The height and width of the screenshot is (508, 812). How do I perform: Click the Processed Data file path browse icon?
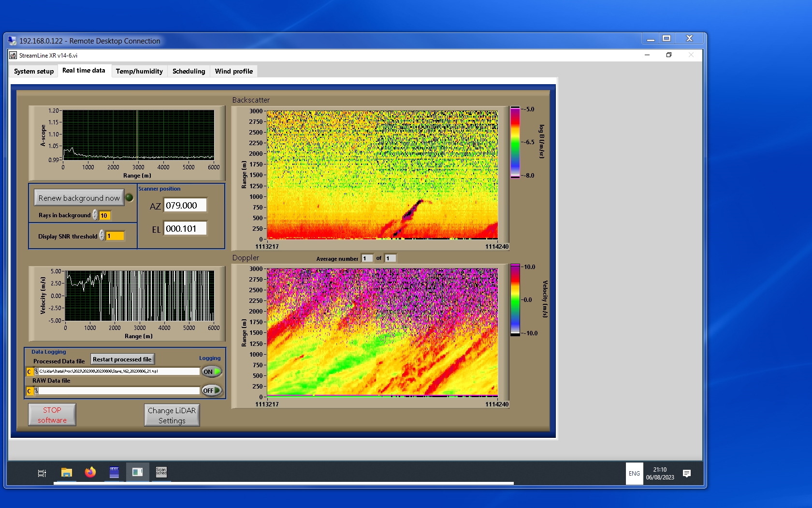click(x=36, y=372)
